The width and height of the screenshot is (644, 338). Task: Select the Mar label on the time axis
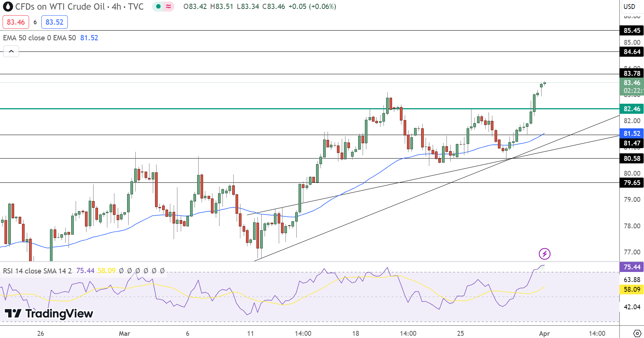click(124, 334)
